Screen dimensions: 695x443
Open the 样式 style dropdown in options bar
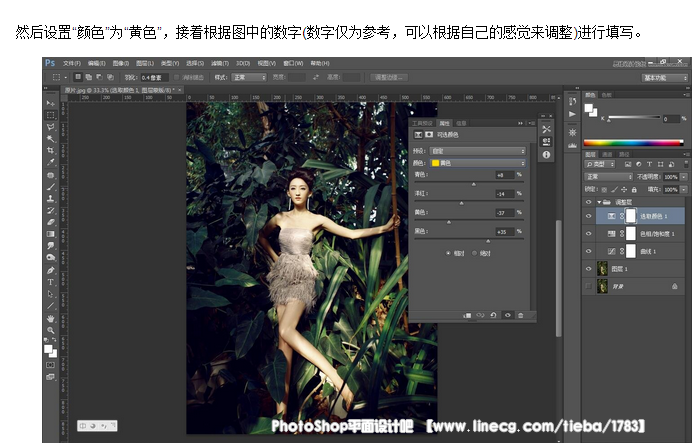click(x=249, y=77)
